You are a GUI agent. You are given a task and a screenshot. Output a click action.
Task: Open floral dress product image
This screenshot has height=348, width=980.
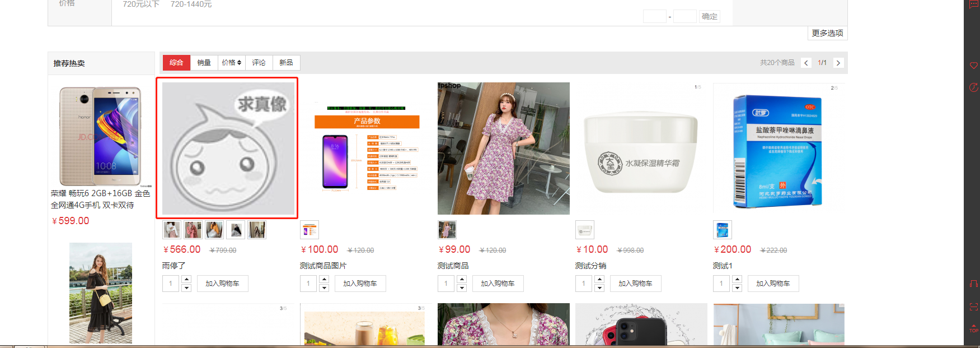point(504,149)
